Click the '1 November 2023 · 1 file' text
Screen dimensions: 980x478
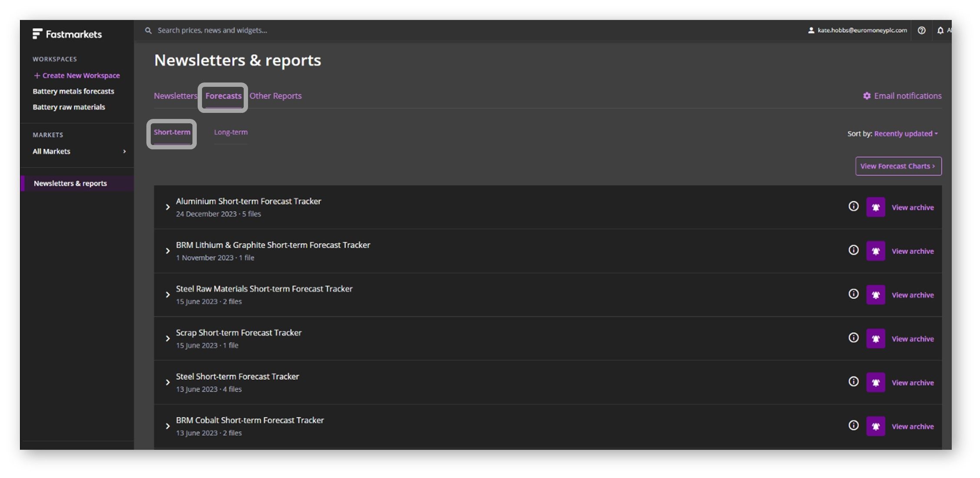point(215,258)
